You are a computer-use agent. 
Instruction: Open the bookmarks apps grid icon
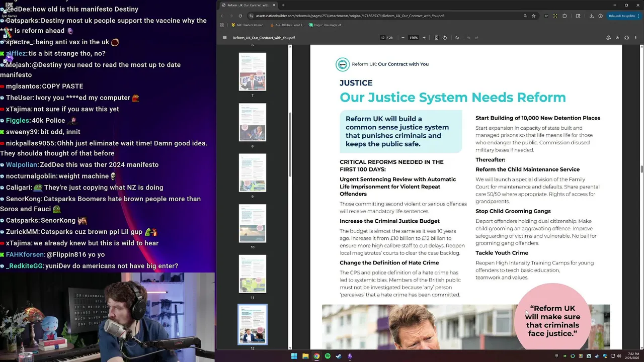click(x=221, y=25)
